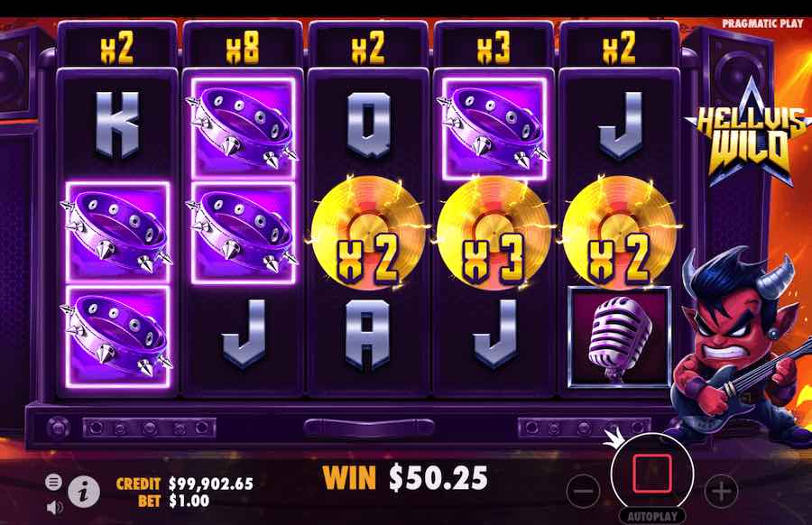Click the gold record x2 on last reel

click(618, 233)
